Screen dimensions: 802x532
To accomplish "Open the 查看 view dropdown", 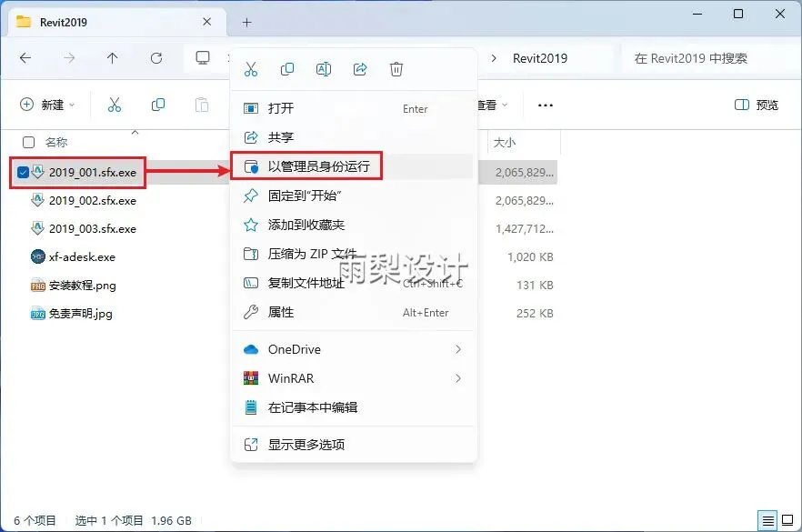I will pos(493,105).
